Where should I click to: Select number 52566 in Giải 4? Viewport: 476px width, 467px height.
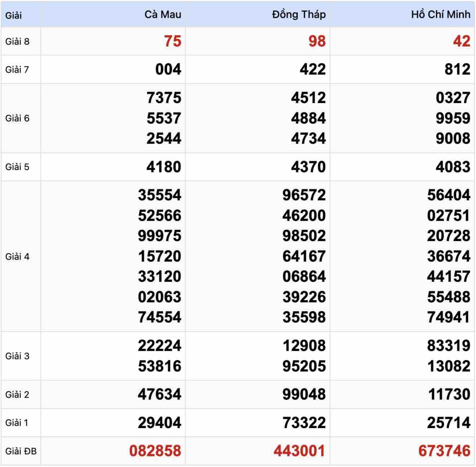point(159,216)
